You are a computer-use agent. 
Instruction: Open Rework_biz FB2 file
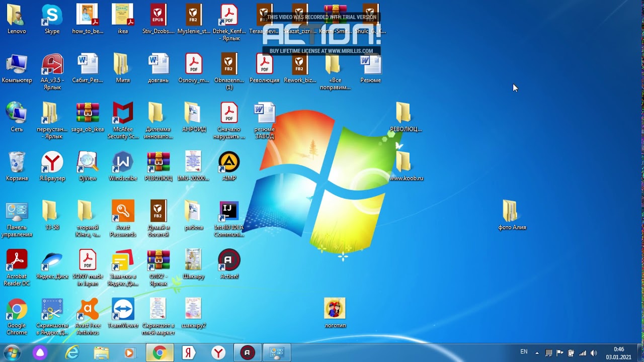coord(299,68)
